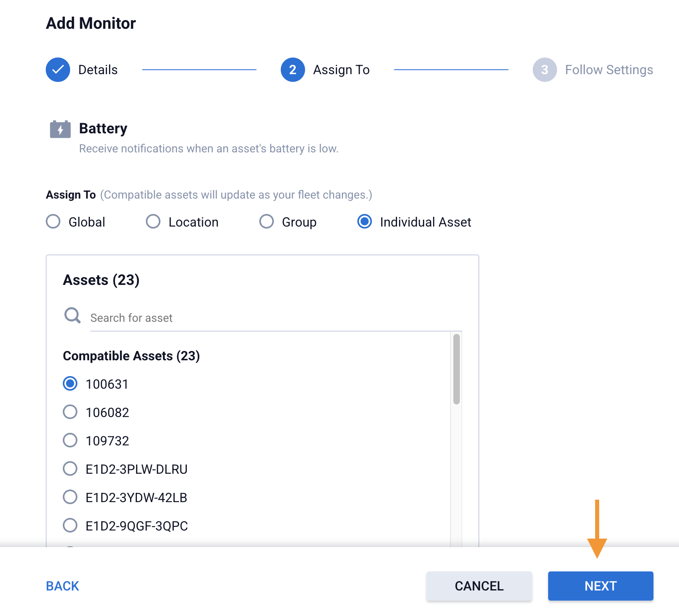679x616 pixels.
Task: Select asset 100631
Action: 70,383
